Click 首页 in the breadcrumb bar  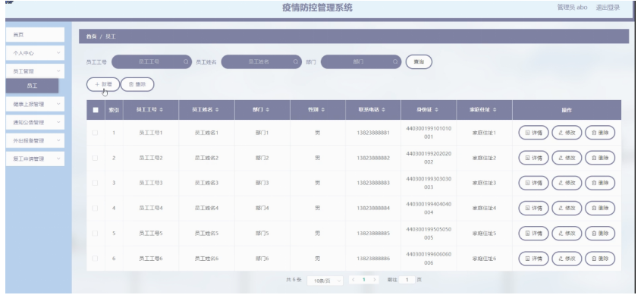click(91, 36)
